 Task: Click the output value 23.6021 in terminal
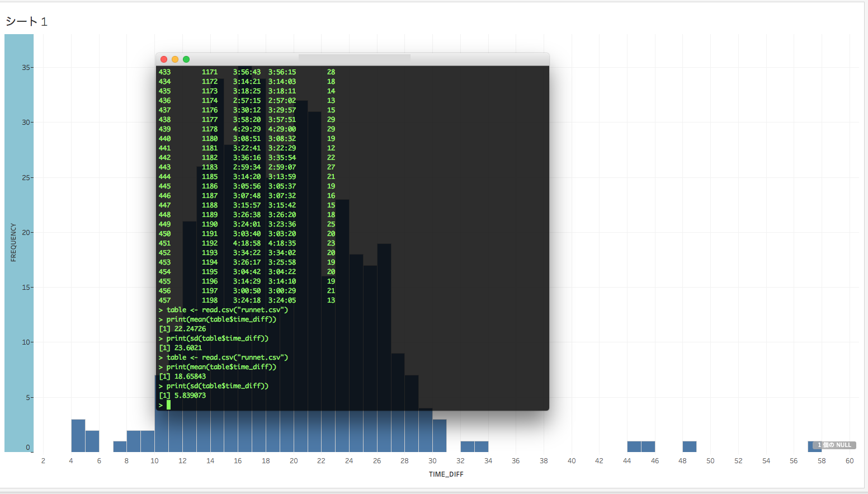(x=188, y=348)
